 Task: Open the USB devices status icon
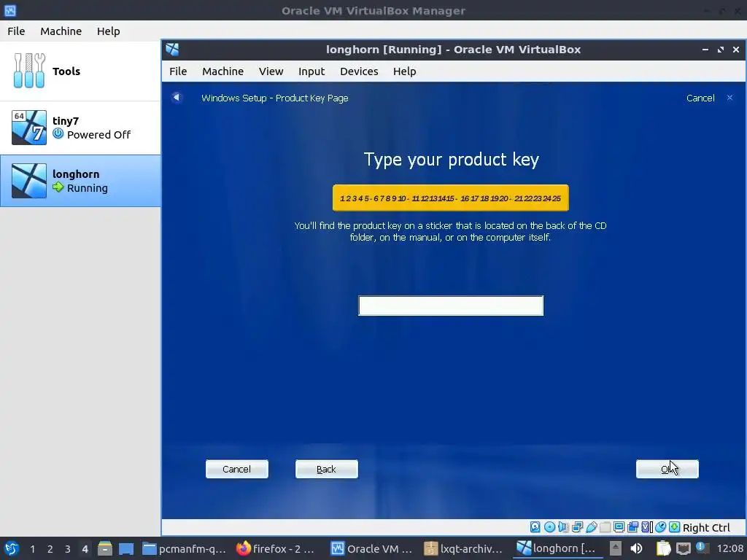point(592,526)
